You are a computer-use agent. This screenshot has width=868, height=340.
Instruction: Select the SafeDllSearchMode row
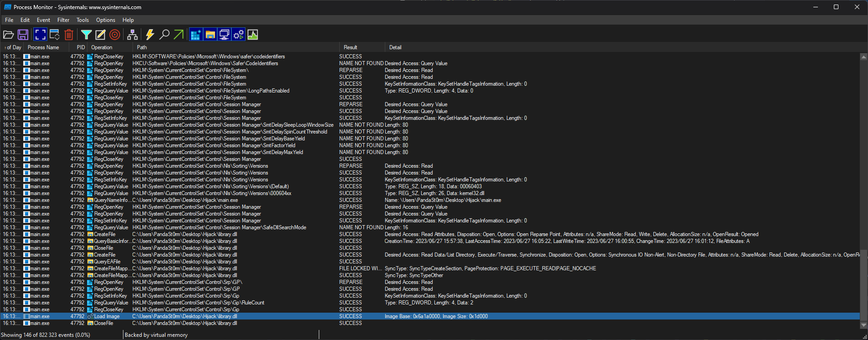430,227
